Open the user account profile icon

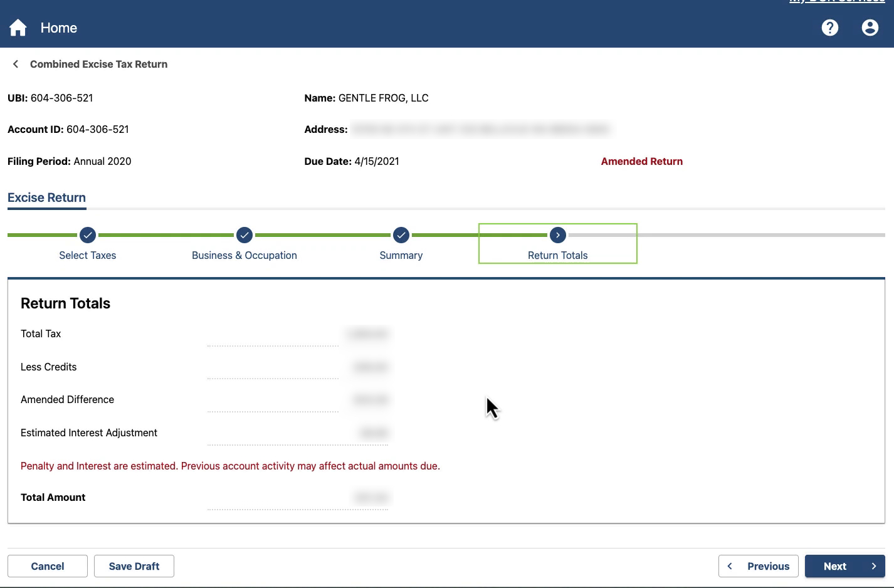point(870,28)
